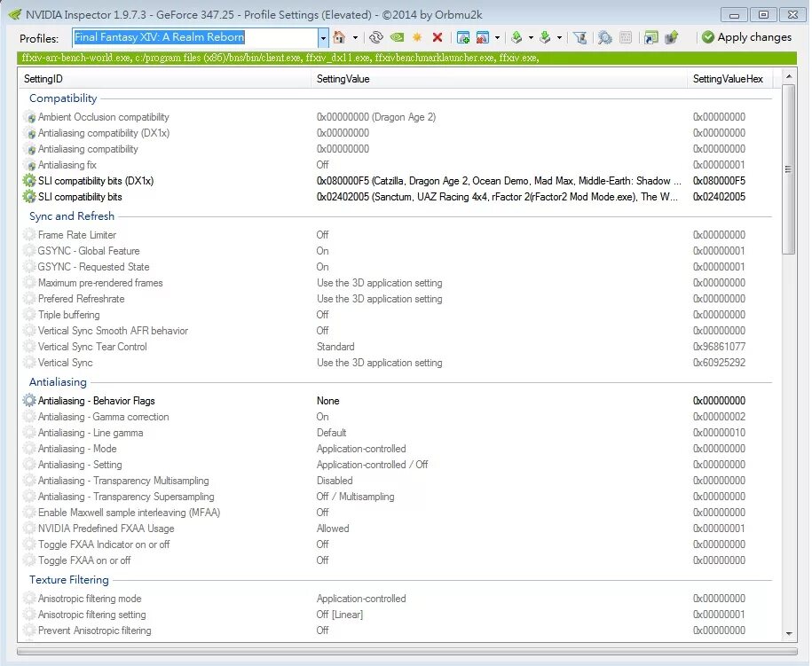Click Anisotropic filtering setting 'Off [Linear]' value
The height and width of the screenshot is (666, 812).
(x=340, y=615)
